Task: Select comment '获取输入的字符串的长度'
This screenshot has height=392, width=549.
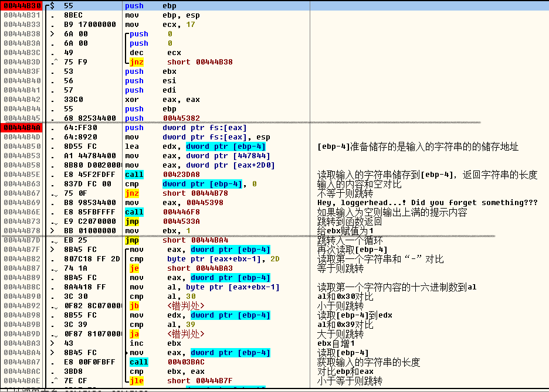Action: (368, 362)
